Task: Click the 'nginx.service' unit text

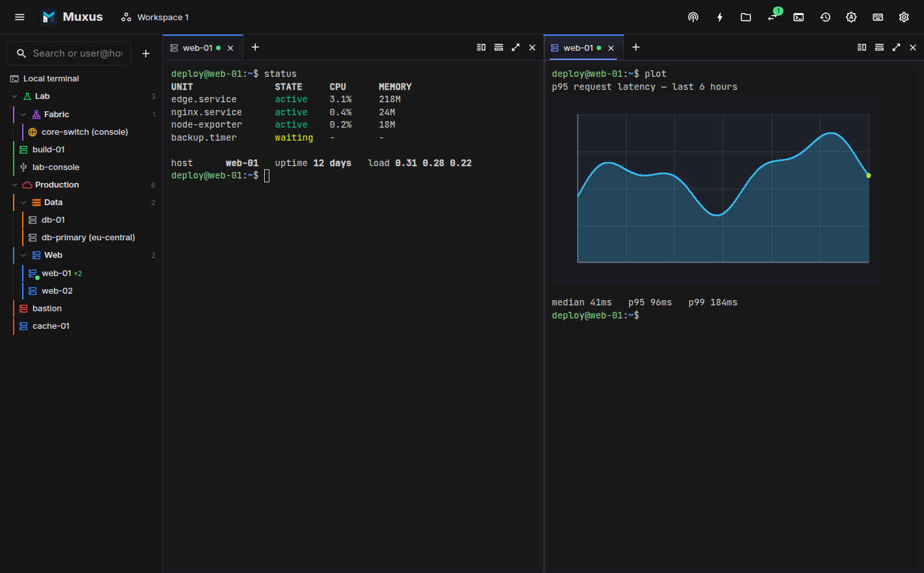Action: tap(206, 113)
